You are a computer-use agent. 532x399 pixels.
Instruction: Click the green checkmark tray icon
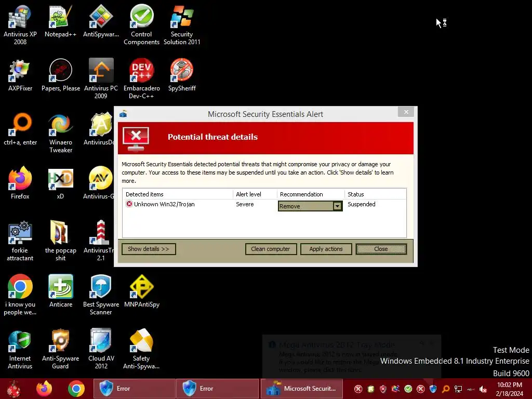(x=408, y=389)
